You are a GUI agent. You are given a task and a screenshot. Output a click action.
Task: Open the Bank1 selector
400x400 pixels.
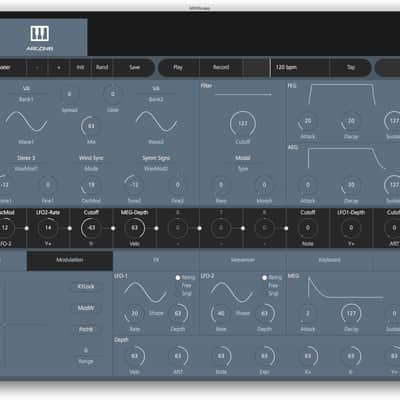tap(26, 89)
